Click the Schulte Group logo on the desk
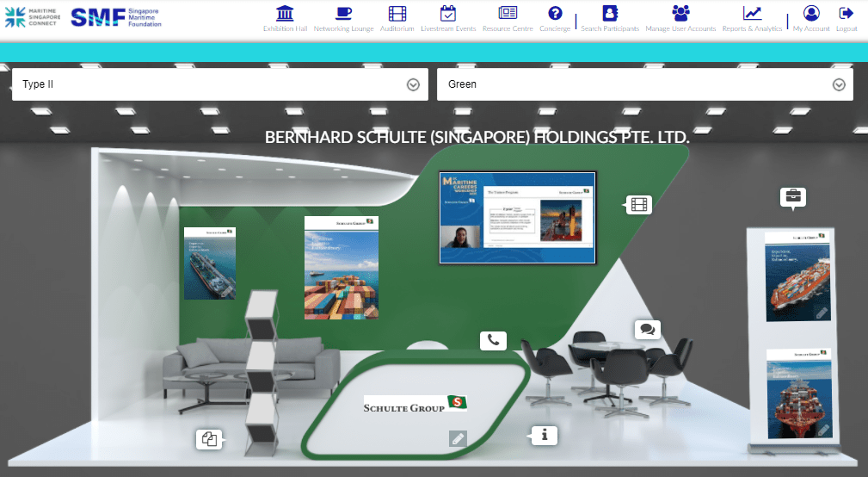This screenshot has width=868, height=477. (x=416, y=404)
